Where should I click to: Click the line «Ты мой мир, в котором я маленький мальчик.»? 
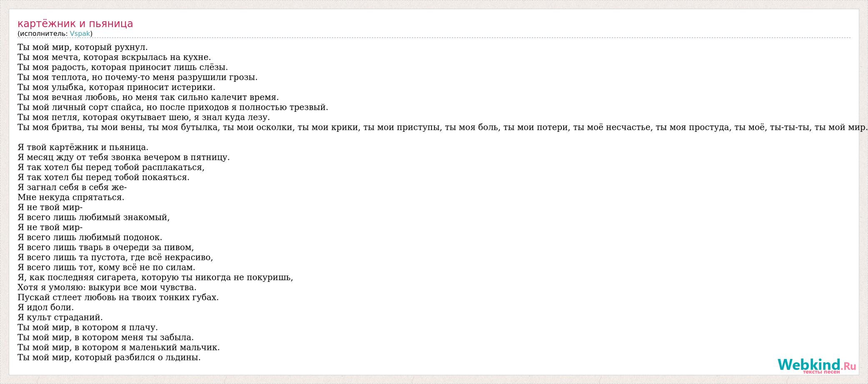[x=119, y=347]
